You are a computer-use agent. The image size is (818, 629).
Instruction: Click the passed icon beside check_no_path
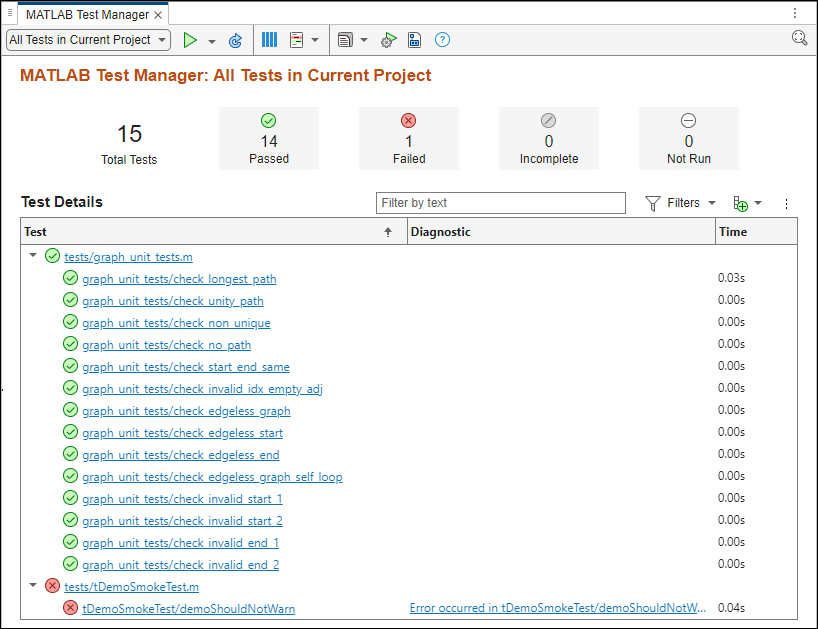(x=70, y=344)
